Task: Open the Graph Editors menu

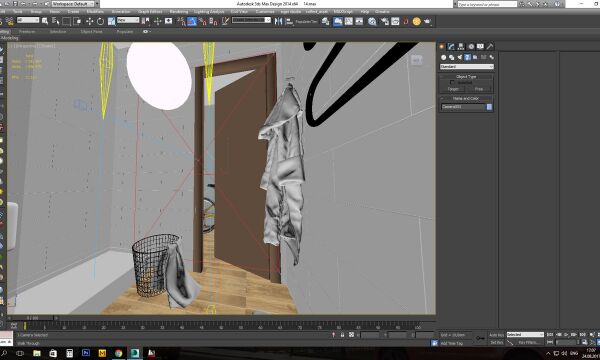Action: pos(150,12)
